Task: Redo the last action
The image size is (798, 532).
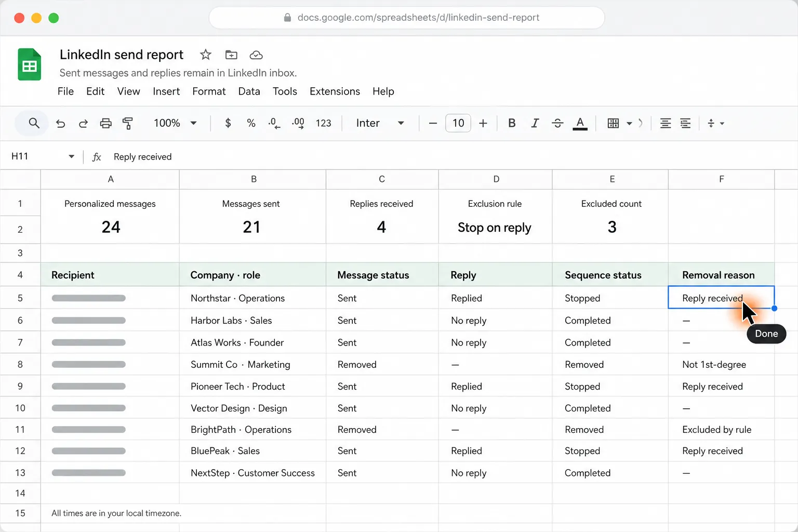Action: pyautogui.click(x=83, y=123)
